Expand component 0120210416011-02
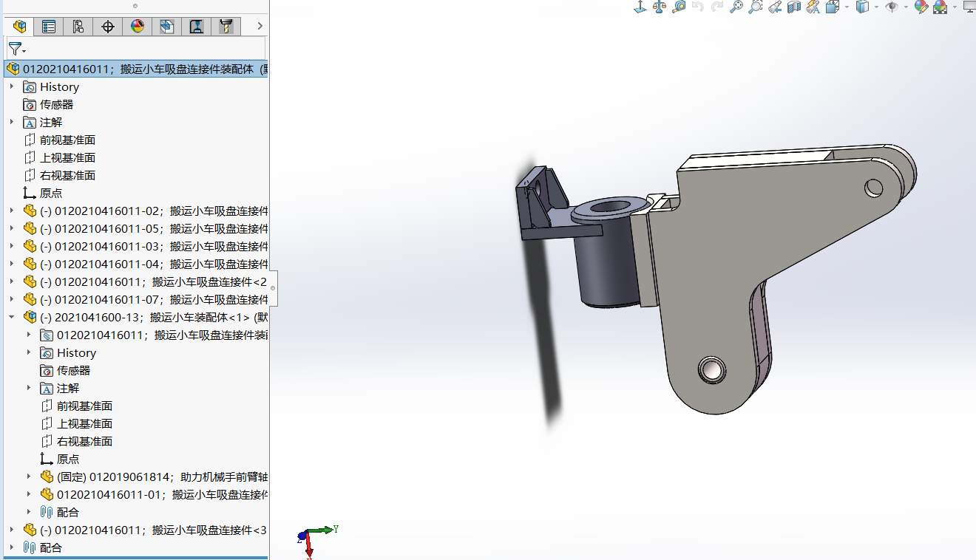 click(x=12, y=211)
